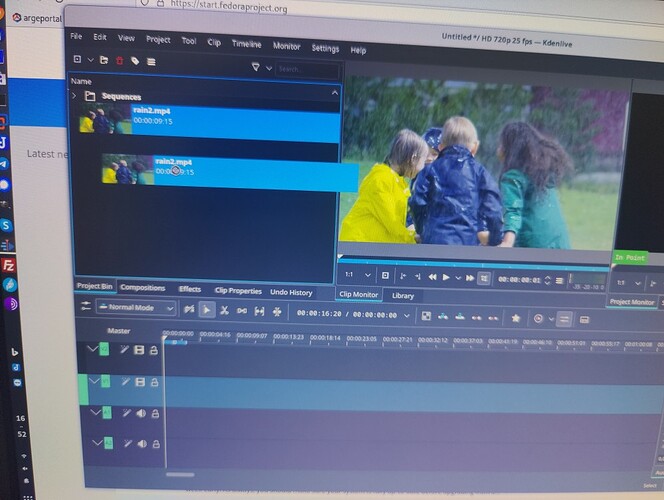
Task: Open Normal Mode edit mode dropdown
Action: pyautogui.click(x=136, y=308)
